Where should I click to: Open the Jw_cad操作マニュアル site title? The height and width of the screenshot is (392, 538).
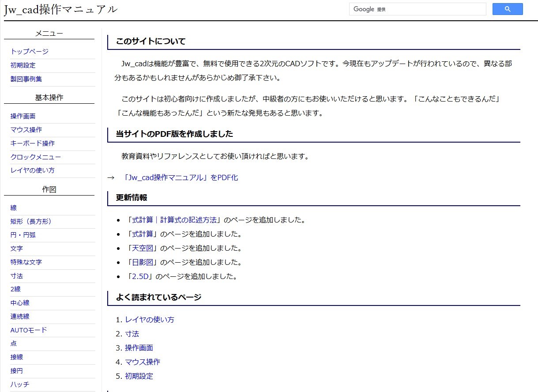[61, 9]
